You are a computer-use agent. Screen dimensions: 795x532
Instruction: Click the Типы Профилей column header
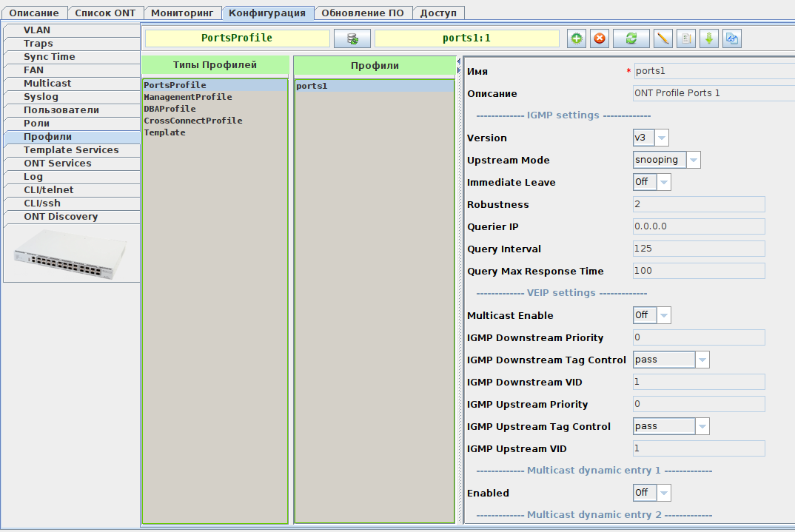point(215,65)
